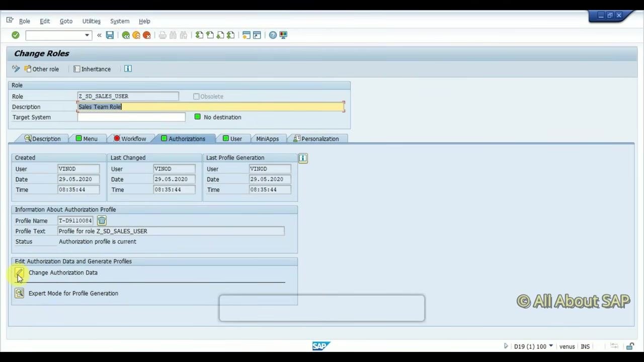
Task: Open the Edit menu
Action: click(x=45, y=21)
